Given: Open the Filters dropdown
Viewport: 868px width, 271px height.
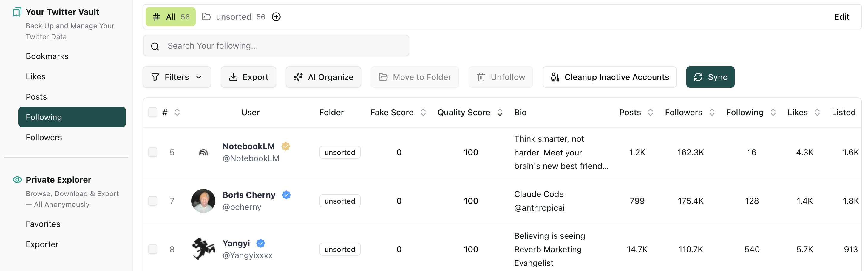Looking at the screenshot, I should 177,77.
